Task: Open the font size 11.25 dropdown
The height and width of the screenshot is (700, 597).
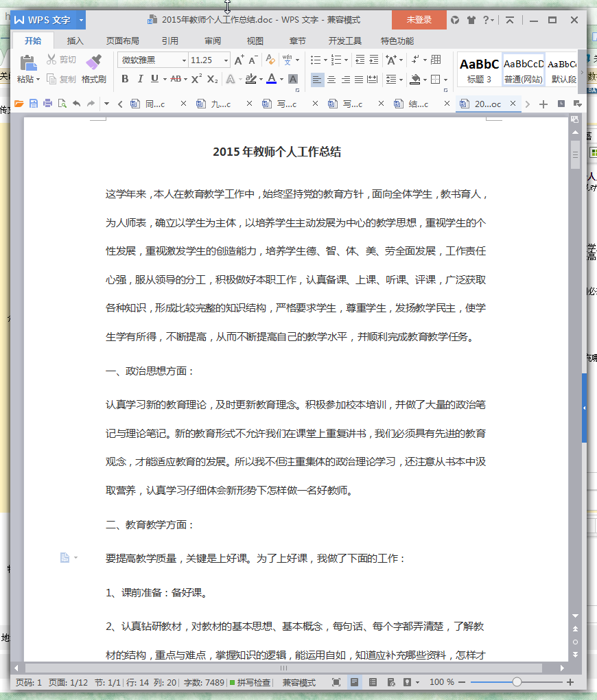Action: 226,60
